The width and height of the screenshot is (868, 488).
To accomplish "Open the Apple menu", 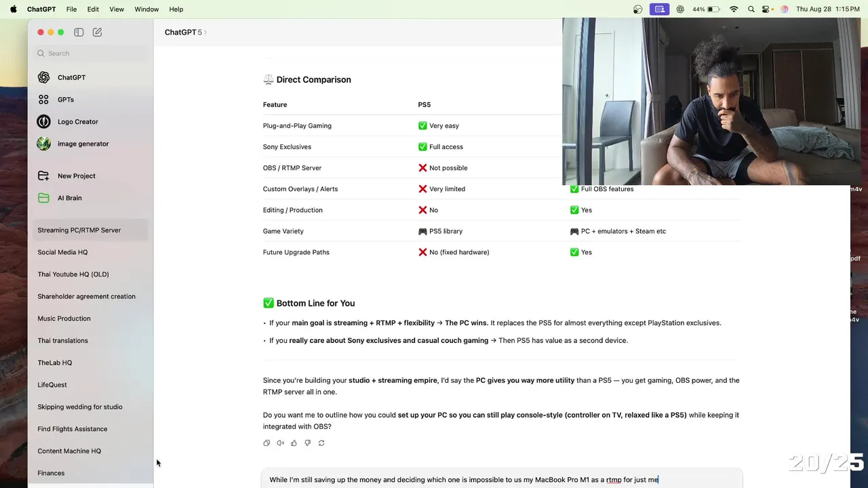I will click(13, 9).
